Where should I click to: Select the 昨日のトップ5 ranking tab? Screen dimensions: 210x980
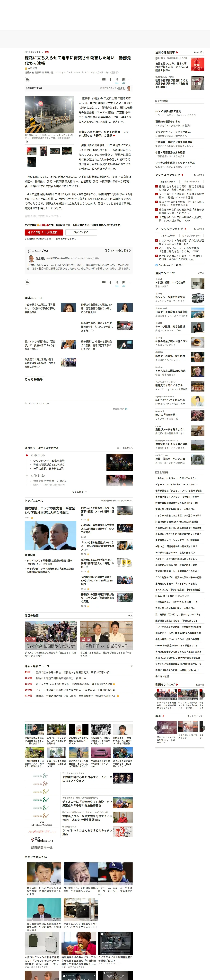(192, 181)
